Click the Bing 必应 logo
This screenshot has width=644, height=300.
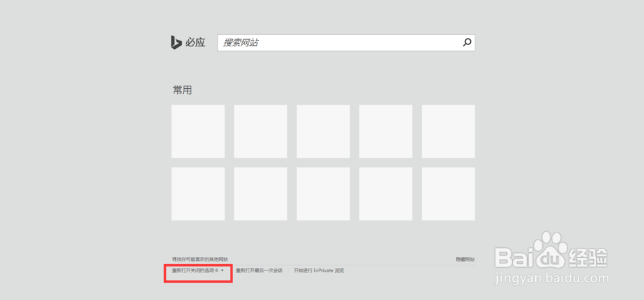[188, 42]
